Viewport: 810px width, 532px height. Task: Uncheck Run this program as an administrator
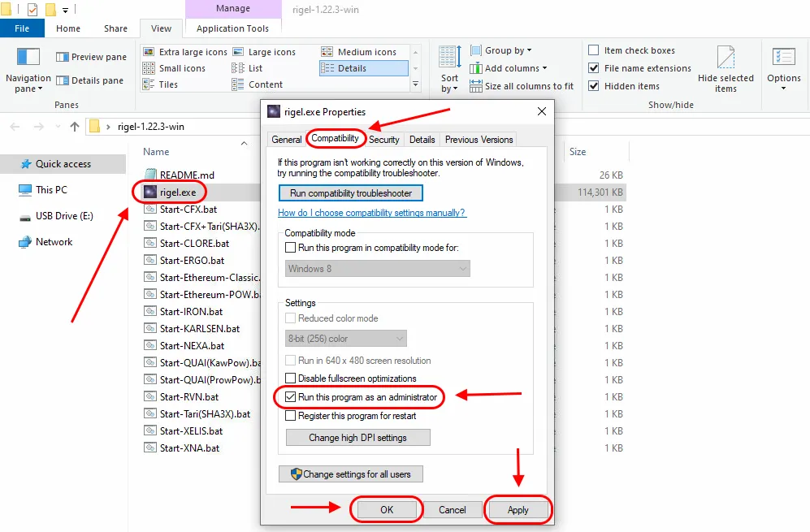pyautogui.click(x=291, y=397)
